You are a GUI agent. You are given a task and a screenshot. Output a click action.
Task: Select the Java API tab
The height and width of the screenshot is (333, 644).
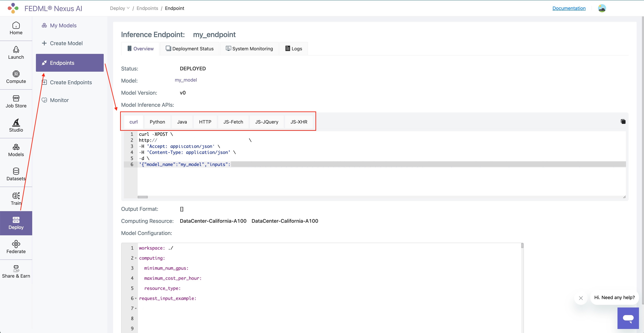point(182,122)
